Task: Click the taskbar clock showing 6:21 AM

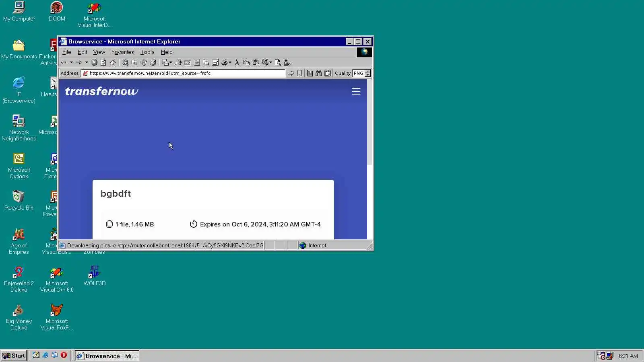Action: point(628,356)
